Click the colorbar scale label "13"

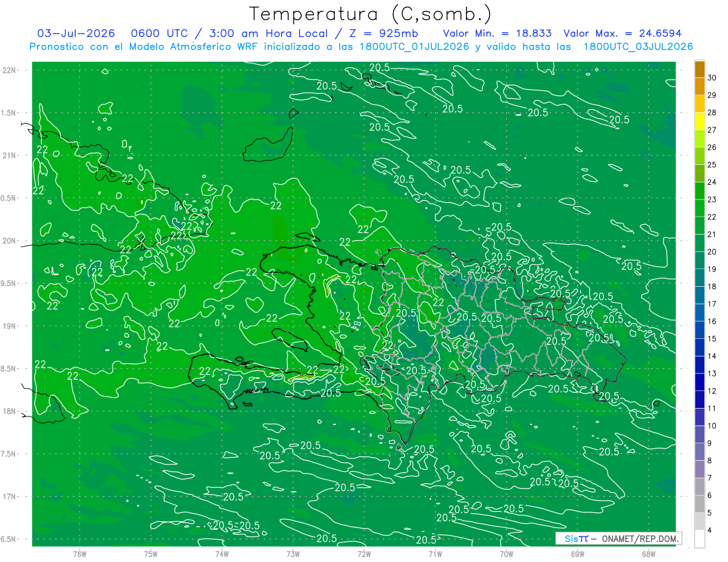(x=712, y=373)
